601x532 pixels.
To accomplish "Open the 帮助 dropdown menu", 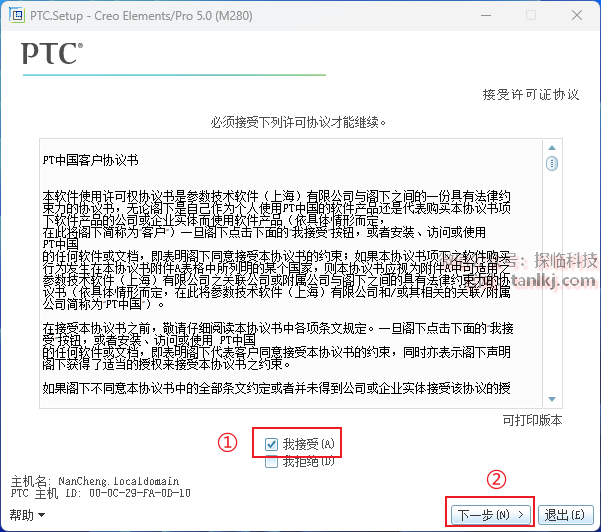I will coord(28,515).
